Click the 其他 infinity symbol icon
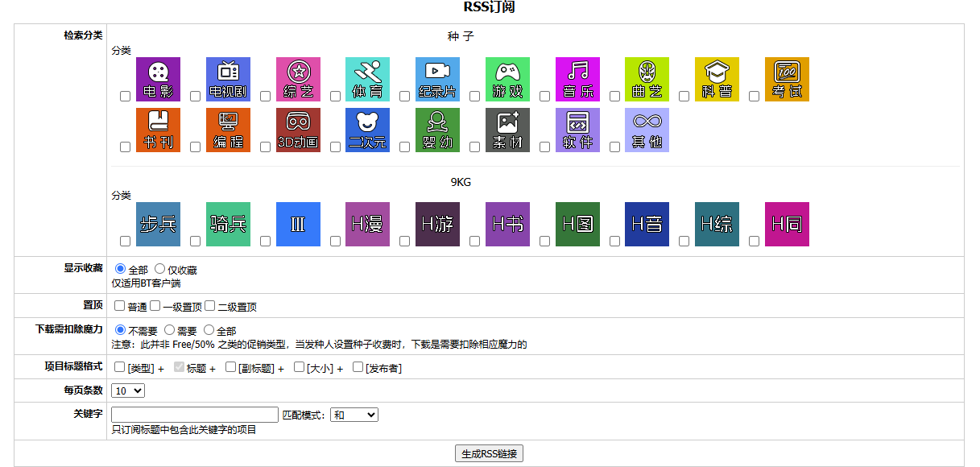The image size is (980, 467). [x=647, y=130]
